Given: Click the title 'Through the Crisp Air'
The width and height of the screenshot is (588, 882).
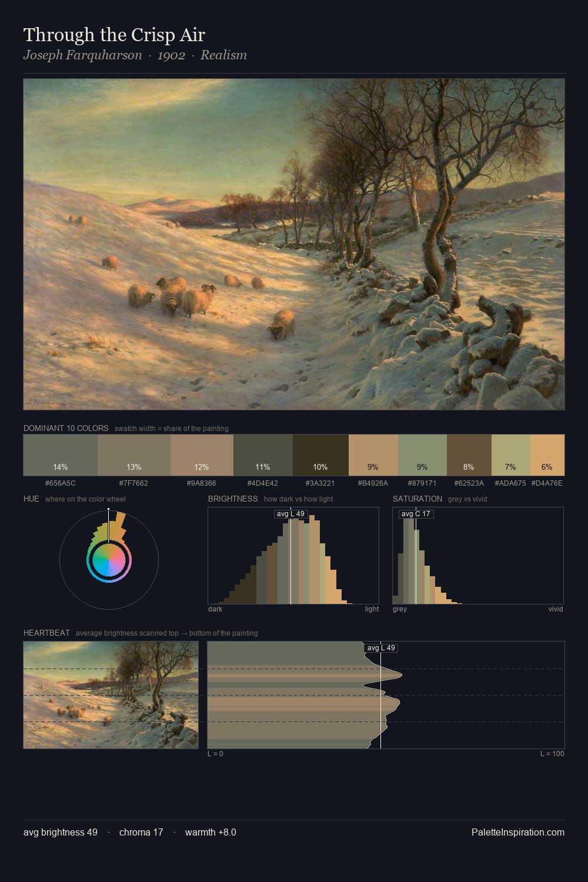Looking at the screenshot, I should click(114, 35).
